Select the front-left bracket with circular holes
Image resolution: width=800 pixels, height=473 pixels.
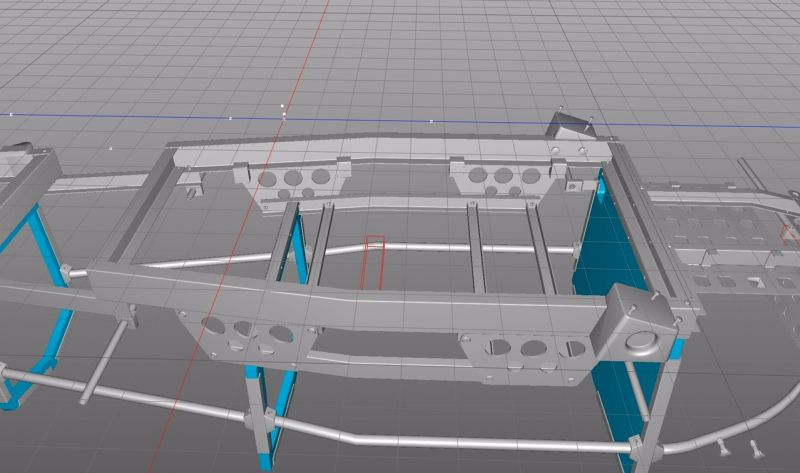239,335
